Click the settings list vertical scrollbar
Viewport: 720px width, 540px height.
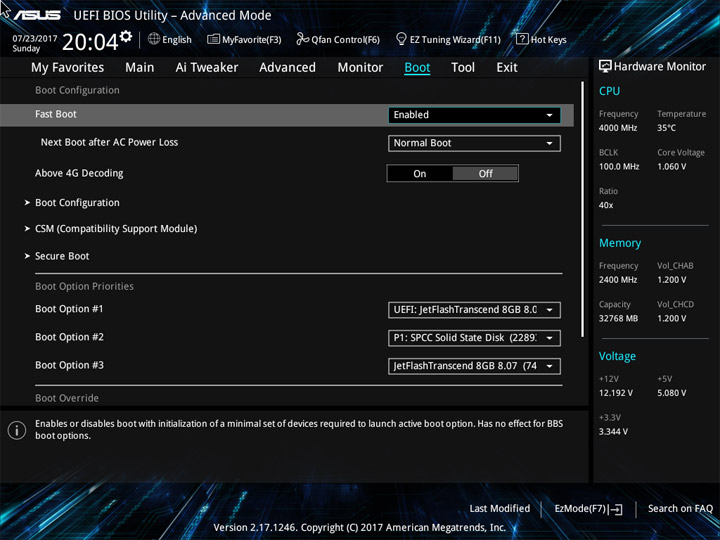coord(583,209)
